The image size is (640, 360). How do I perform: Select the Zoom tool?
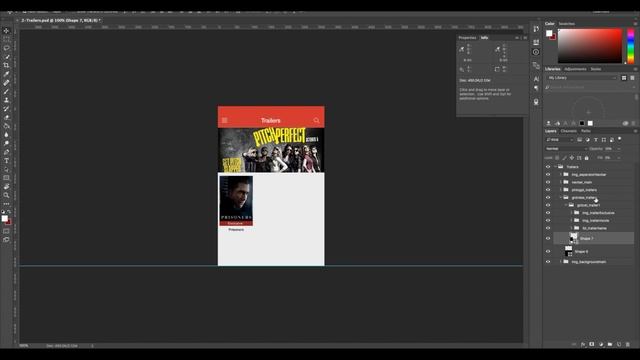pyautogui.click(x=6, y=195)
